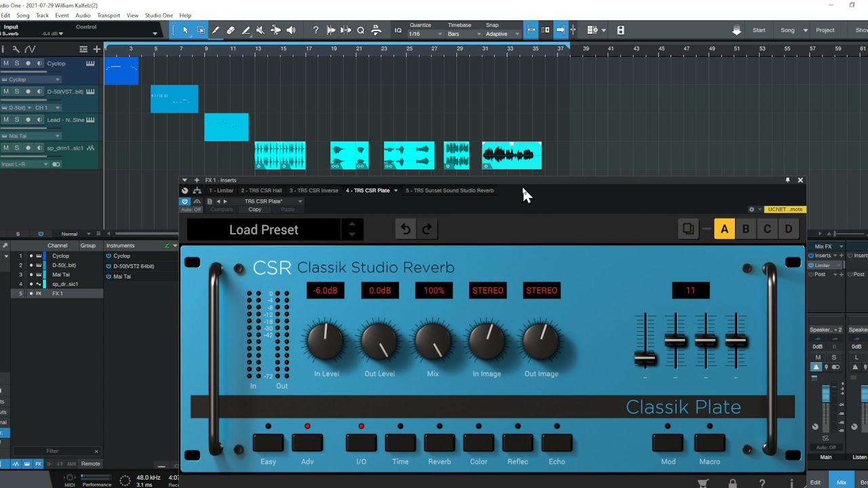Solo the D-50 track

click(17, 91)
